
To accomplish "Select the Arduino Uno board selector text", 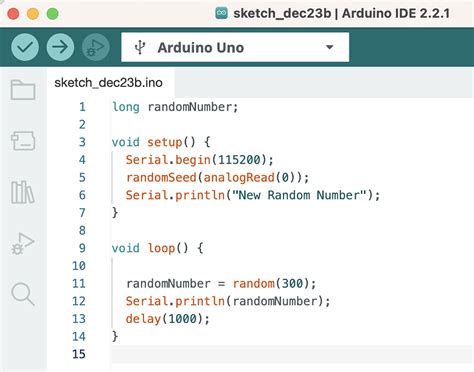I will (x=201, y=48).
